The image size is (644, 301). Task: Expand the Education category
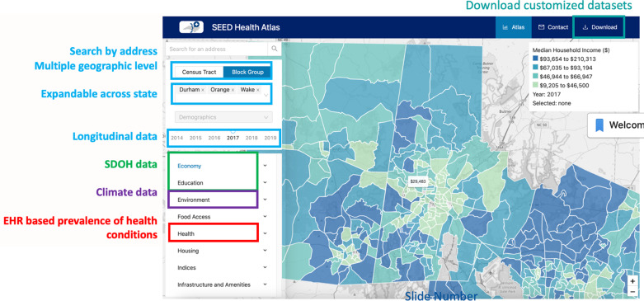point(265,183)
